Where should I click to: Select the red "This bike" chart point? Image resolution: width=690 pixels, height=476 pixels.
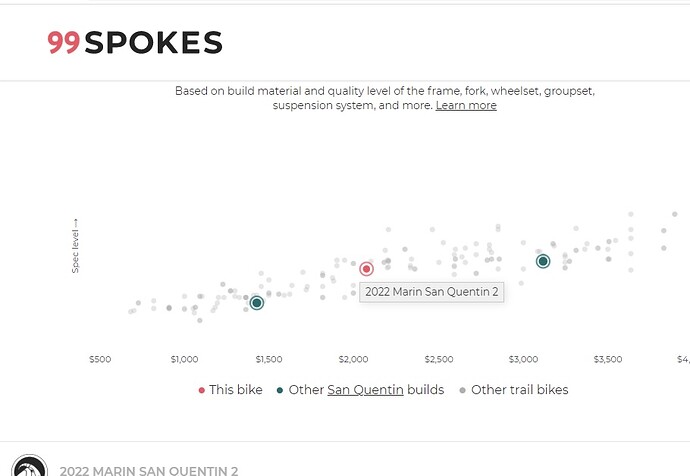pyautogui.click(x=366, y=269)
